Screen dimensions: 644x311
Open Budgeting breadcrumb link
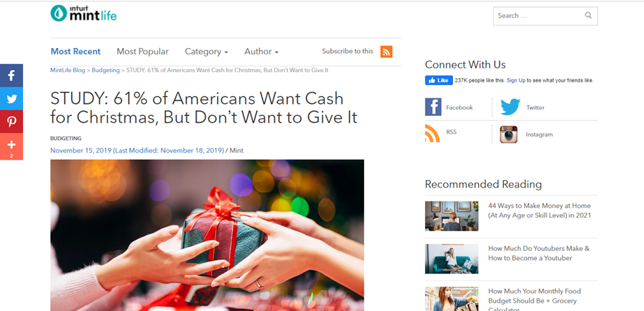point(105,70)
